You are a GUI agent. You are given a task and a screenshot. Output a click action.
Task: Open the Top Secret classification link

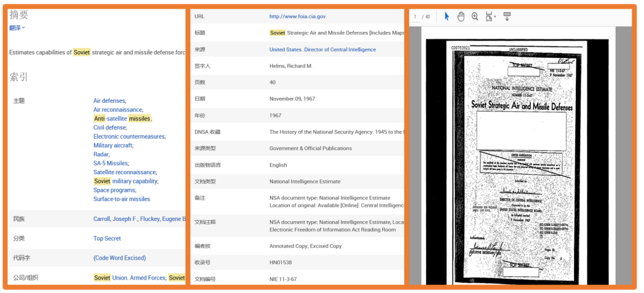[x=107, y=238]
